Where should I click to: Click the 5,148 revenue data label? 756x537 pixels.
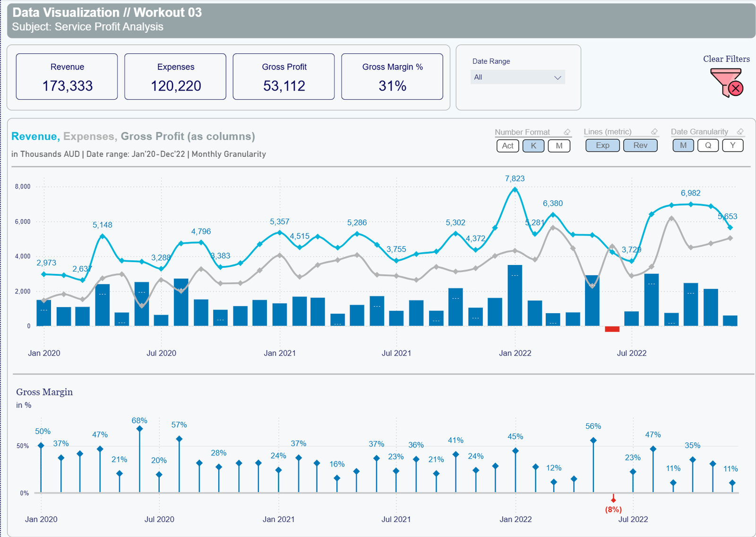click(x=103, y=225)
